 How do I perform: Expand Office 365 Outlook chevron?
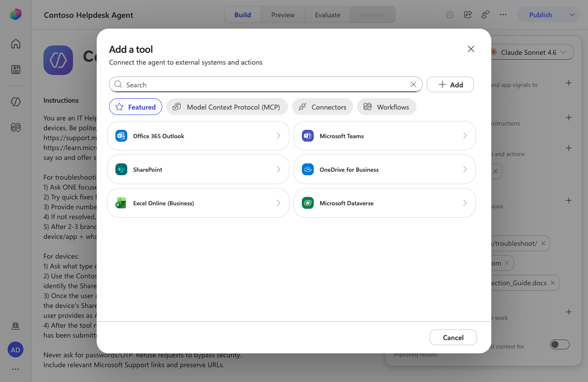pyautogui.click(x=278, y=136)
